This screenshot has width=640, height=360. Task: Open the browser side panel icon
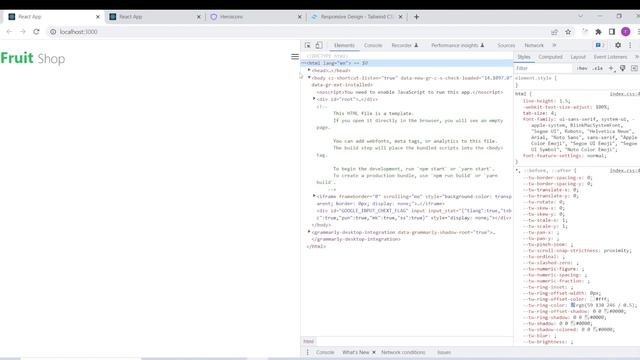[612, 32]
